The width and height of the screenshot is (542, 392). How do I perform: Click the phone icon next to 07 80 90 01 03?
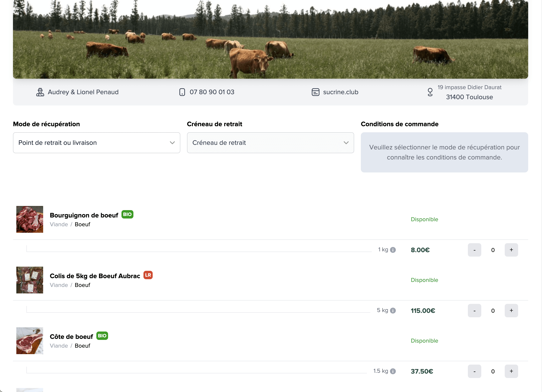click(x=182, y=92)
